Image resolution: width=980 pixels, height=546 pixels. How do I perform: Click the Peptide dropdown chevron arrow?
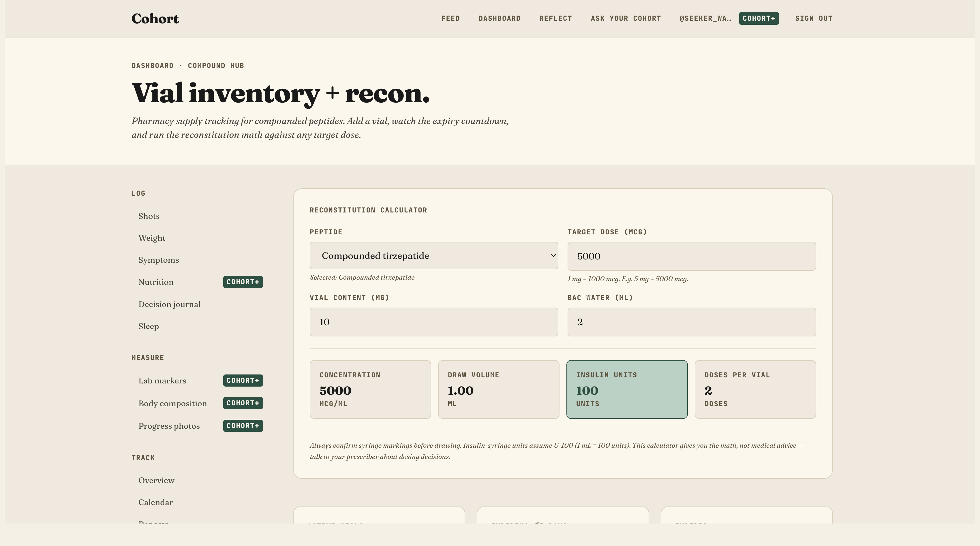coord(553,255)
